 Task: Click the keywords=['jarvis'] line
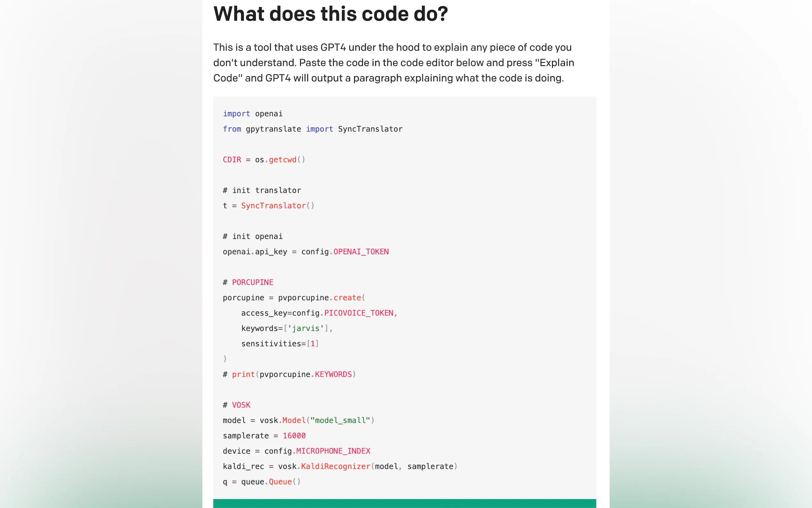[x=287, y=328]
